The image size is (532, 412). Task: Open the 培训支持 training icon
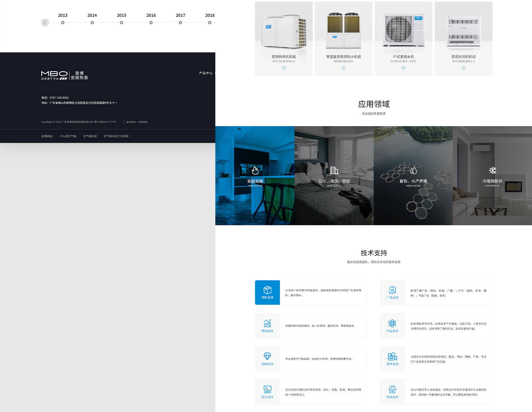267,389
